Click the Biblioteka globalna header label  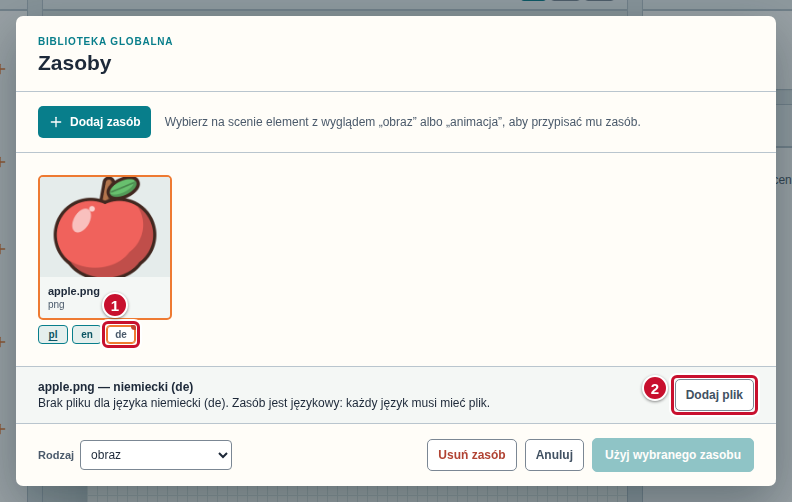106,41
